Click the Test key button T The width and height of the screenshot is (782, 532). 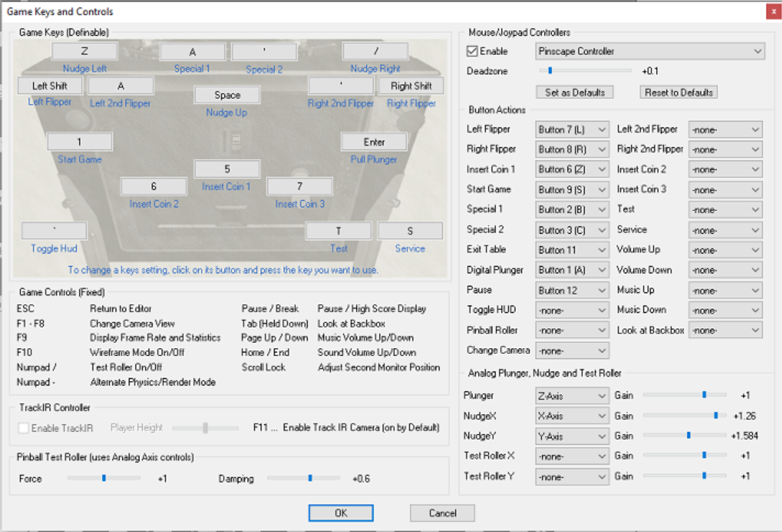tap(339, 230)
